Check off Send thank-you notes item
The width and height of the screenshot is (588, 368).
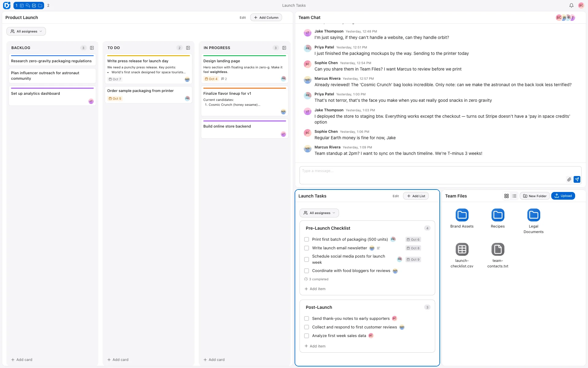pyautogui.click(x=307, y=319)
